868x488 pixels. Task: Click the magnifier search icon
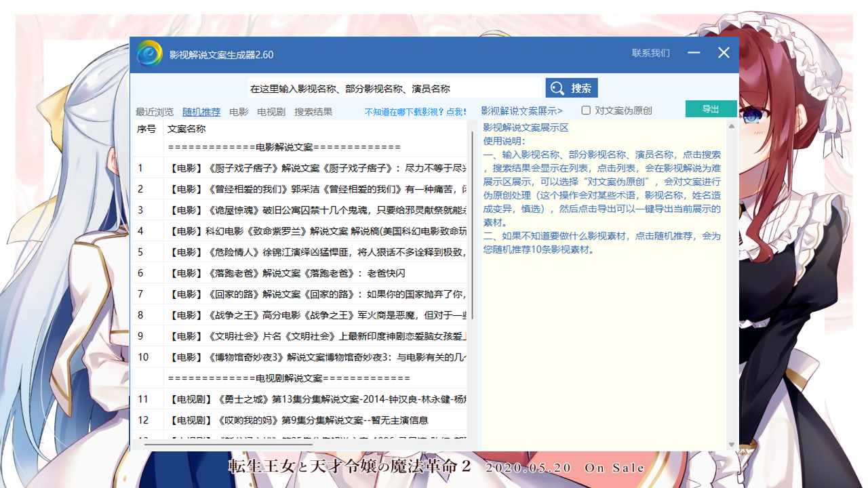(557, 89)
